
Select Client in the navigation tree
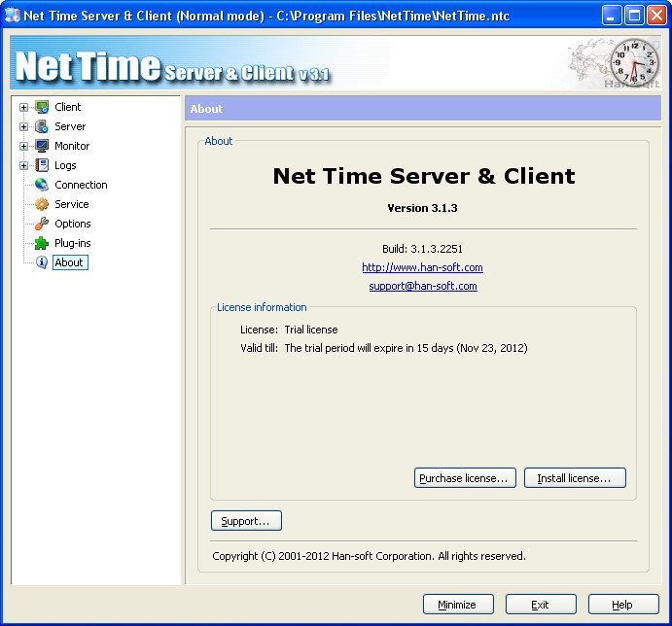(68, 107)
